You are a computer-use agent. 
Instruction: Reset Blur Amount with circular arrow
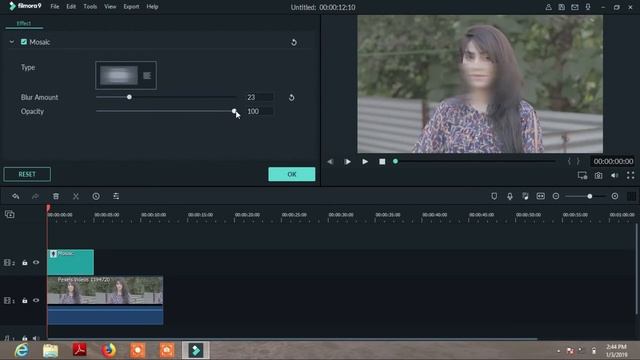pos(291,98)
